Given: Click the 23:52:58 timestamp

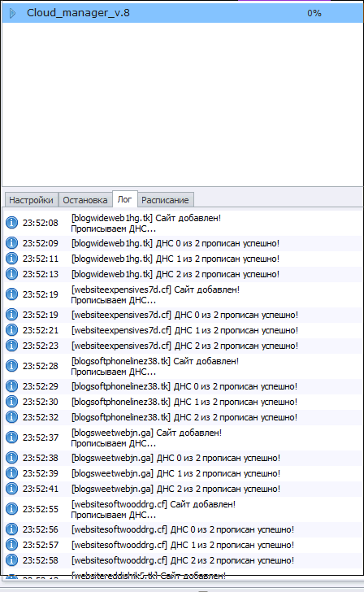Looking at the screenshot, I should [41, 560].
